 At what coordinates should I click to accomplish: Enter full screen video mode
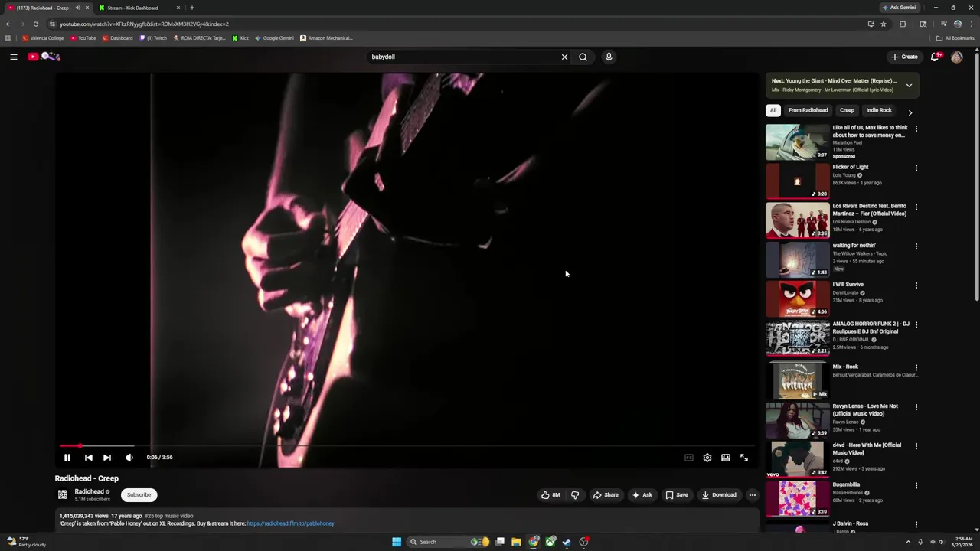tap(743, 458)
